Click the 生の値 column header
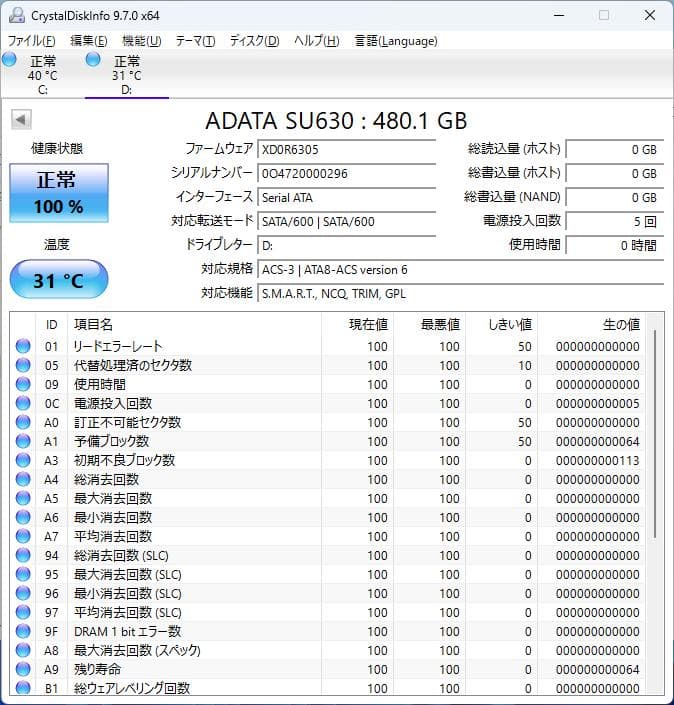674x705 pixels. 591,324
